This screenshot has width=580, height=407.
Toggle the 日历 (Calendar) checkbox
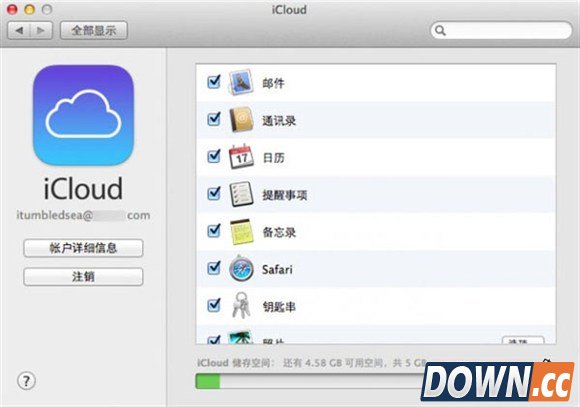click(214, 157)
